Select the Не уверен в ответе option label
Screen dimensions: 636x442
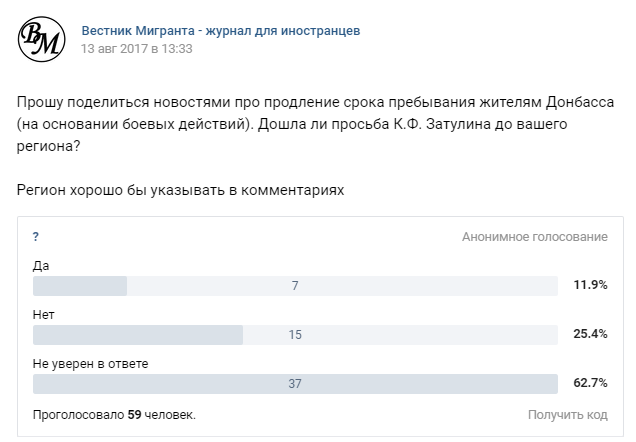click(x=90, y=363)
